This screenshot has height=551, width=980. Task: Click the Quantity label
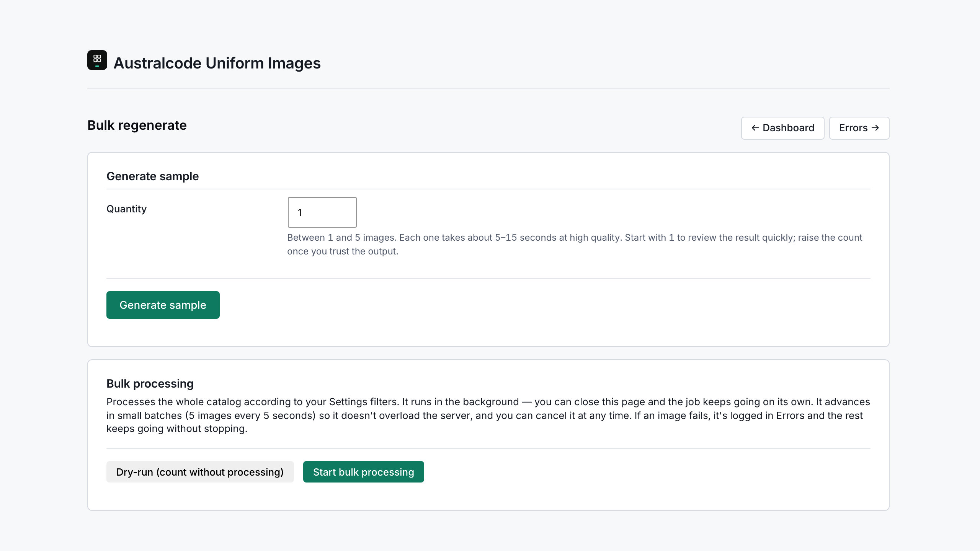click(126, 209)
